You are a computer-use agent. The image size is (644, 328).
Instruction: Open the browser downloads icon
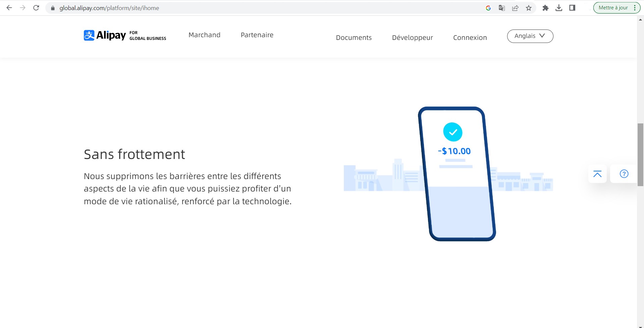click(x=559, y=8)
